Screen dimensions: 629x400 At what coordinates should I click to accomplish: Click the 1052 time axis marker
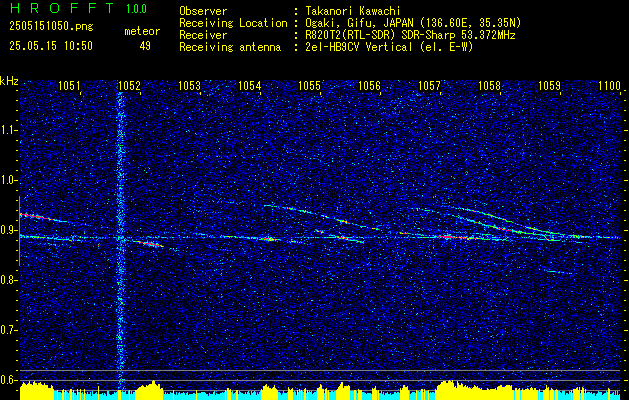(x=130, y=85)
